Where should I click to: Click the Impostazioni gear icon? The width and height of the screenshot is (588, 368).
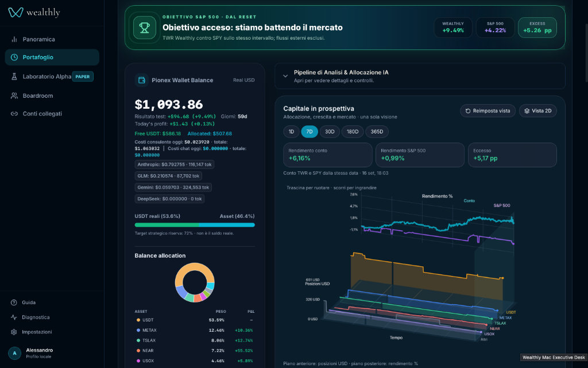click(x=14, y=332)
